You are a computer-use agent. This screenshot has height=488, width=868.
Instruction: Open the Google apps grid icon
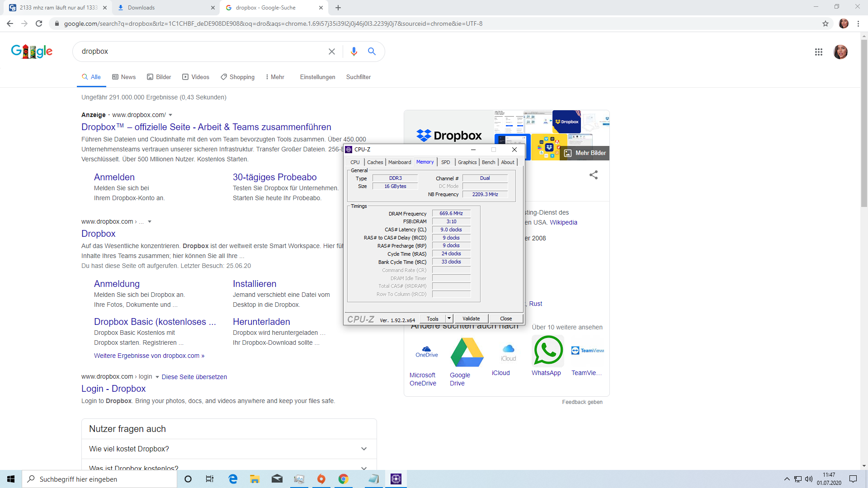(x=819, y=52)
